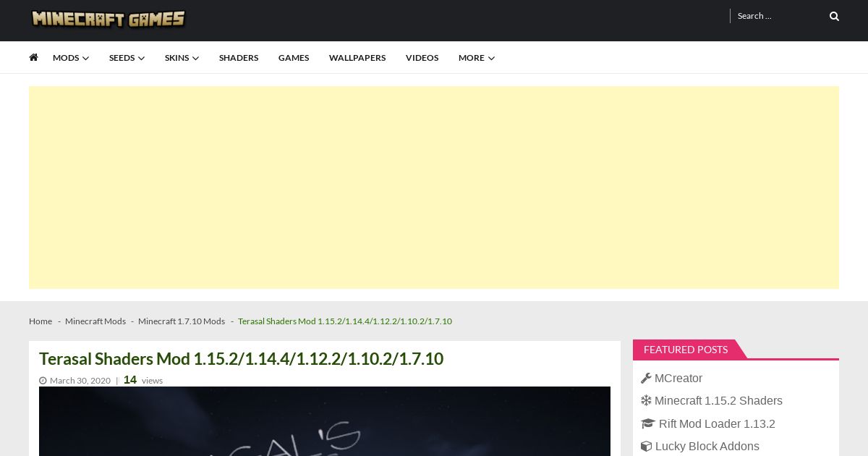Click the Terasal Shaders Mod breadcrumb text

[345, 321]
